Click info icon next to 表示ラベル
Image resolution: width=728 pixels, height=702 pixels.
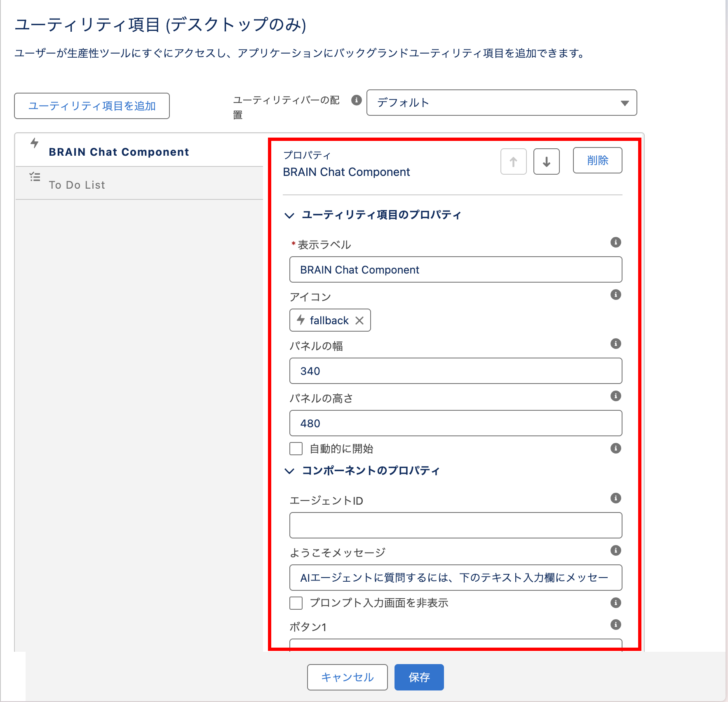pos(615,242)
